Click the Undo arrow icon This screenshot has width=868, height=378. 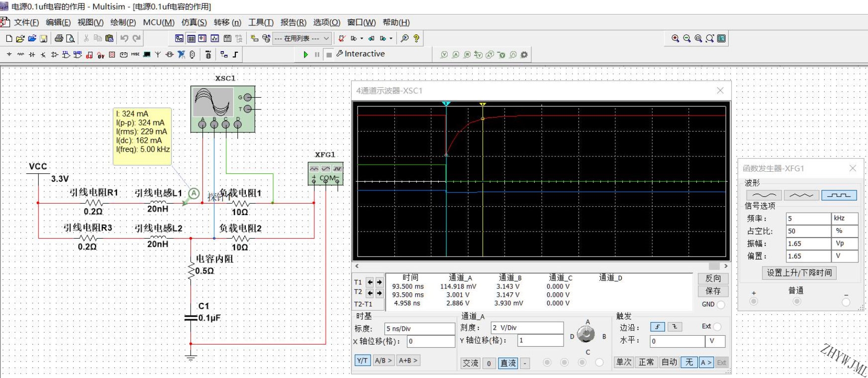124,38
